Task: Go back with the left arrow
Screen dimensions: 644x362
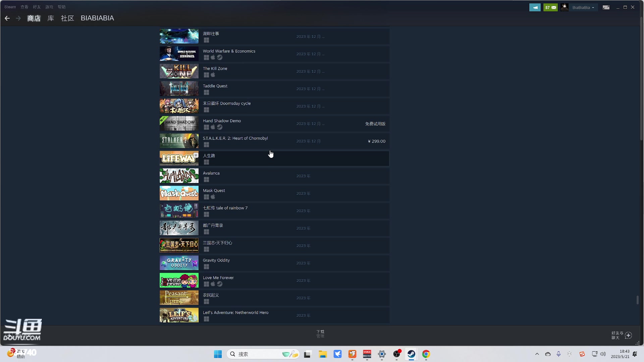Action: [x=7, y=18]
